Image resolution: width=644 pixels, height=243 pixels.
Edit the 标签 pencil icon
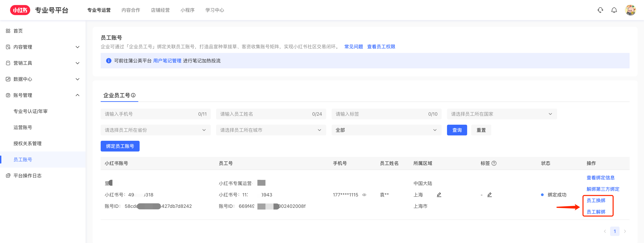[489, 195]
